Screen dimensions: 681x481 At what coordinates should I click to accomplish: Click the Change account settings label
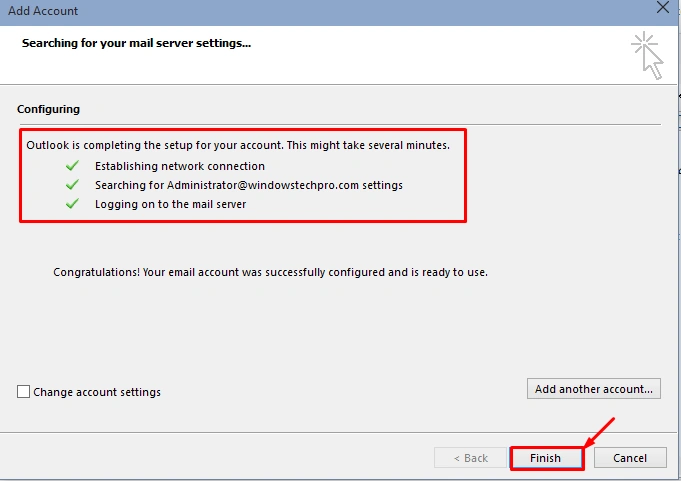[97, 392]
